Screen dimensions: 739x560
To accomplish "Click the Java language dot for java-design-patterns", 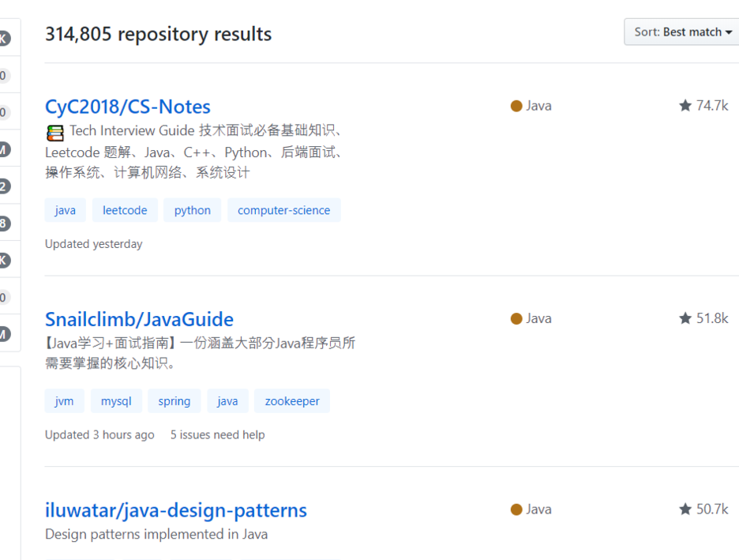I will coord(516,509).
